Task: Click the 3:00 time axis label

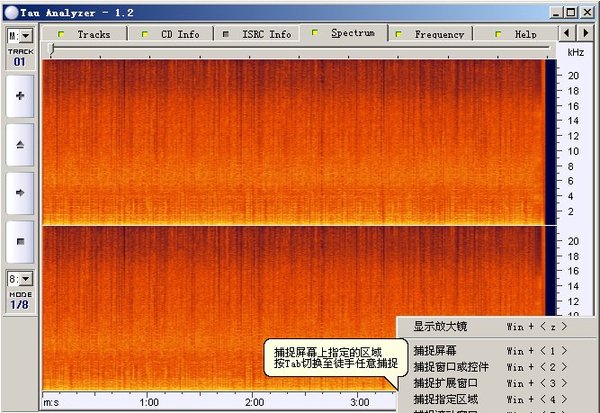Action: pyautogui.click(x=360, y=402)
